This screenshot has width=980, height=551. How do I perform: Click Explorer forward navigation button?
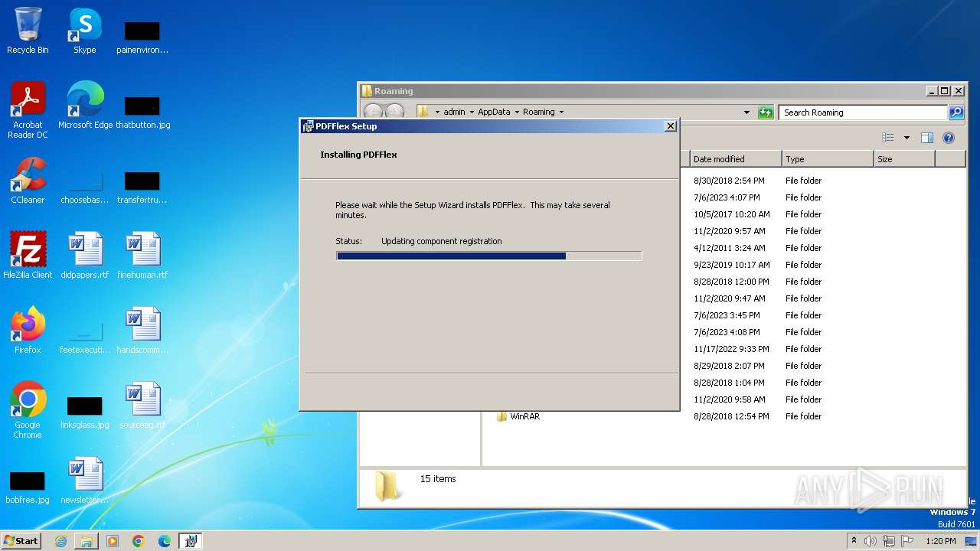point(394,112)
